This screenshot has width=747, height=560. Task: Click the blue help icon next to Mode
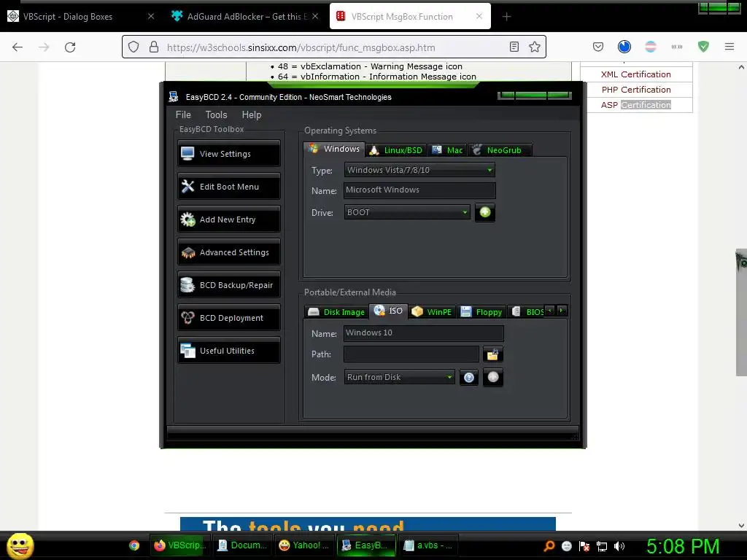pyautogui.click(x=469, y=378)
